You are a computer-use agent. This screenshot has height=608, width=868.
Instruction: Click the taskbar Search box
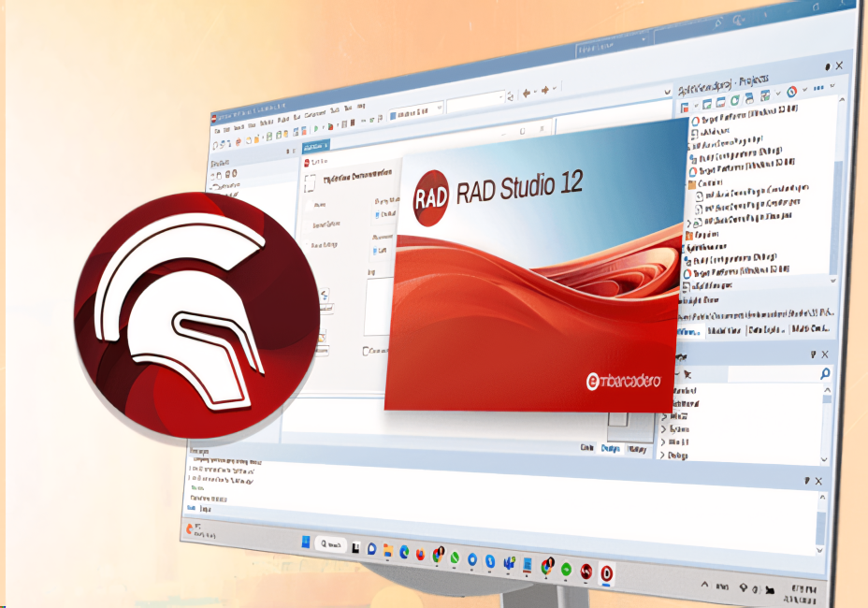(331, 544)
